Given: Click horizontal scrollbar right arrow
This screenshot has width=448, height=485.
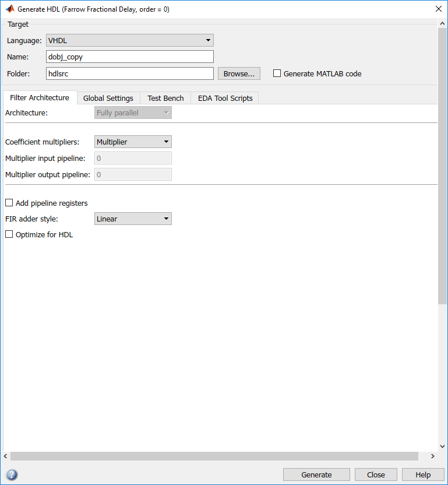Looking at the screenshot, I should tap(432, 456).
